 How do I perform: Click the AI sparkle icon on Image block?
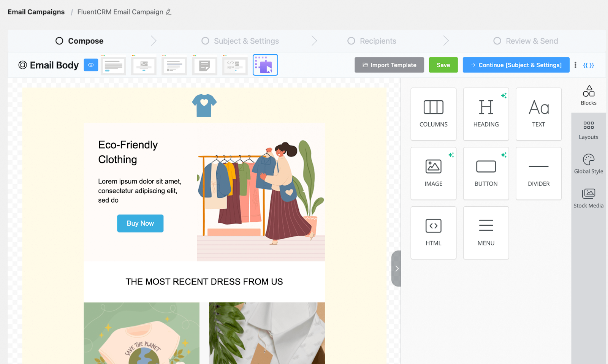451,155
